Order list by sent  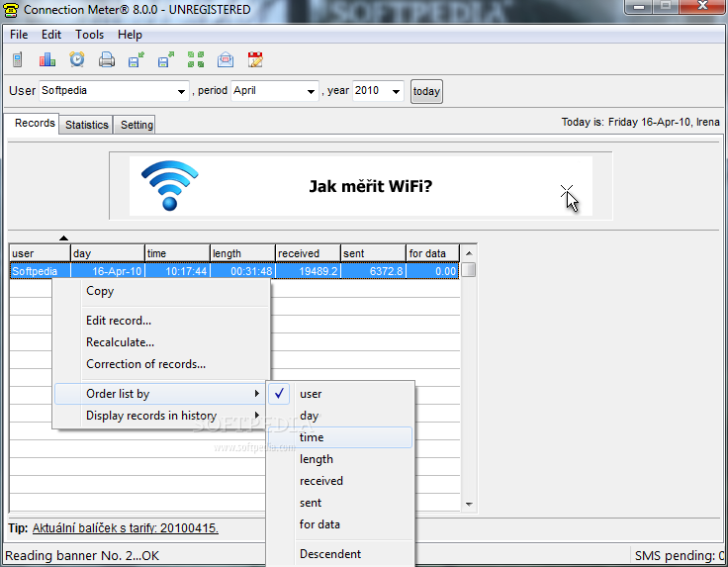(x=340, y=503)
